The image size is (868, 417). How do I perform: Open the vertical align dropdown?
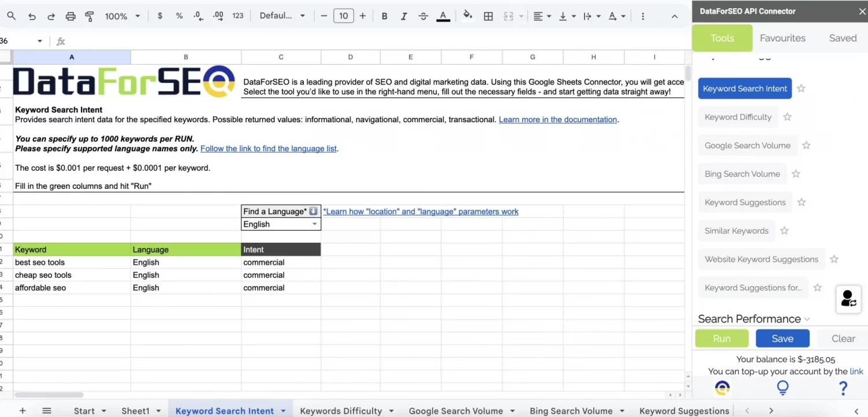566,16
